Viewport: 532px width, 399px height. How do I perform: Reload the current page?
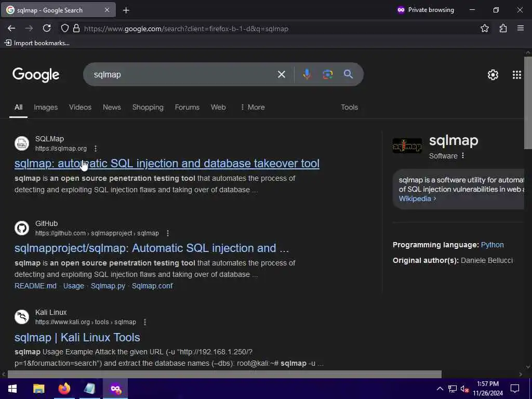pyautogui.click(x=47, y=29)
